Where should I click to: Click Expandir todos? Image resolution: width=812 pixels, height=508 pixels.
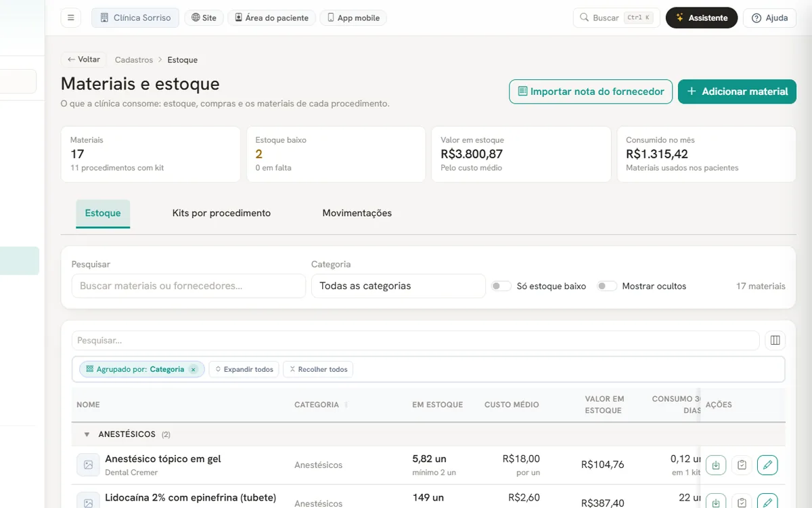coord(244,369)
